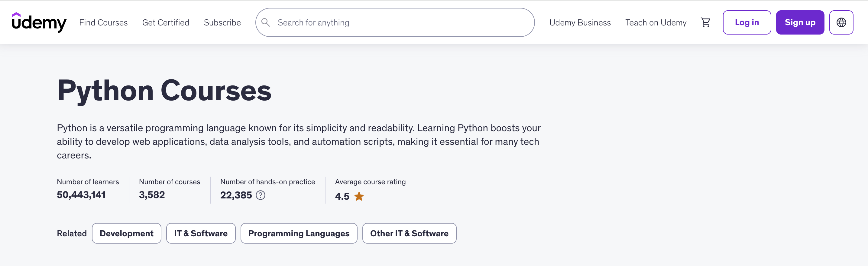The width and height of the screenshot is (868, 266).
Task: Select Subscribe in the top navigation
Action: (x=222, y=23)
